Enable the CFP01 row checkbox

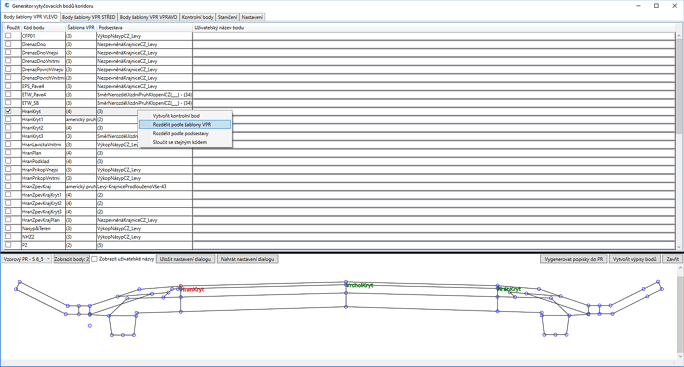click(8, 36)
